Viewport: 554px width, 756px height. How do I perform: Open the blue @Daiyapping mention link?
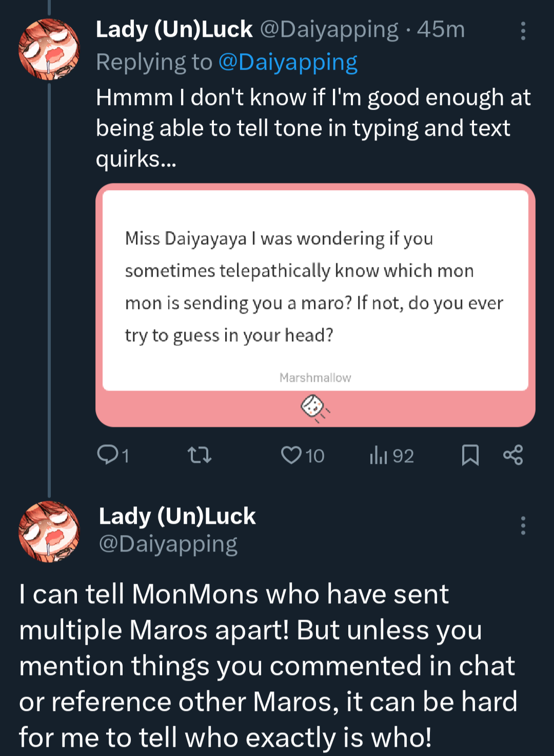[288, 63]
